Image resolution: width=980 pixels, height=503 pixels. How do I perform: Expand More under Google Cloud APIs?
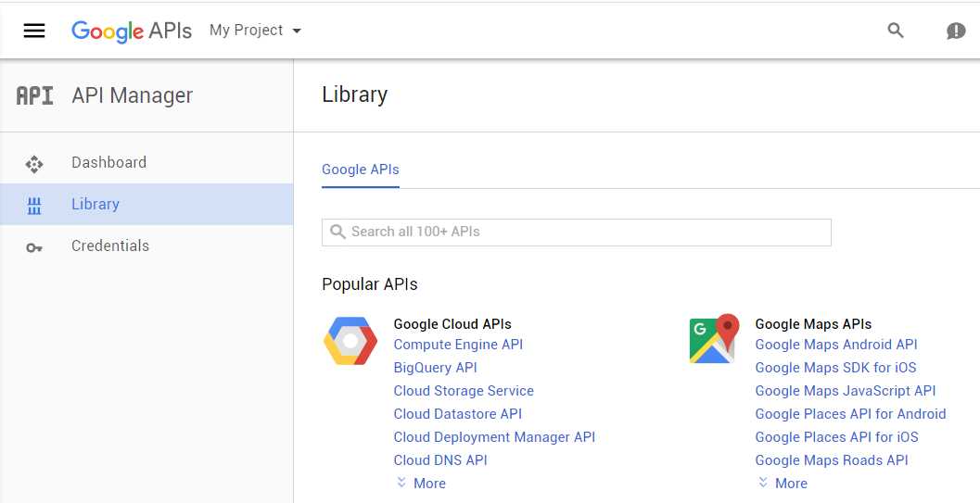point(421,483)
